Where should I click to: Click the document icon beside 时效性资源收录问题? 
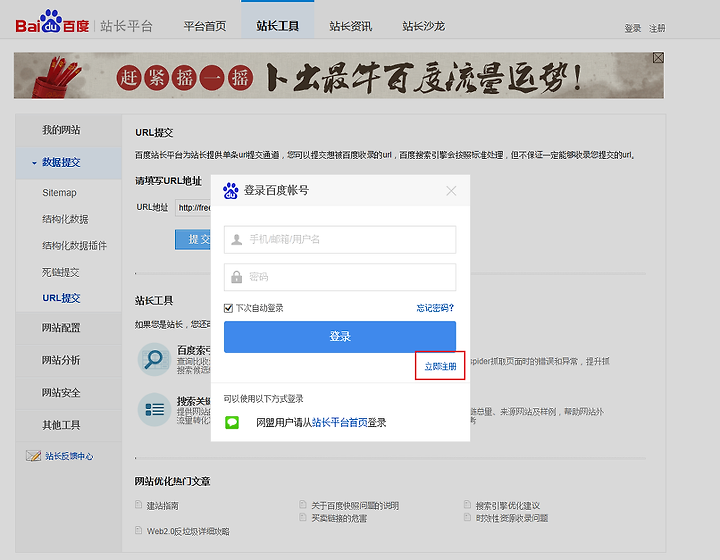tap(467, 517)
